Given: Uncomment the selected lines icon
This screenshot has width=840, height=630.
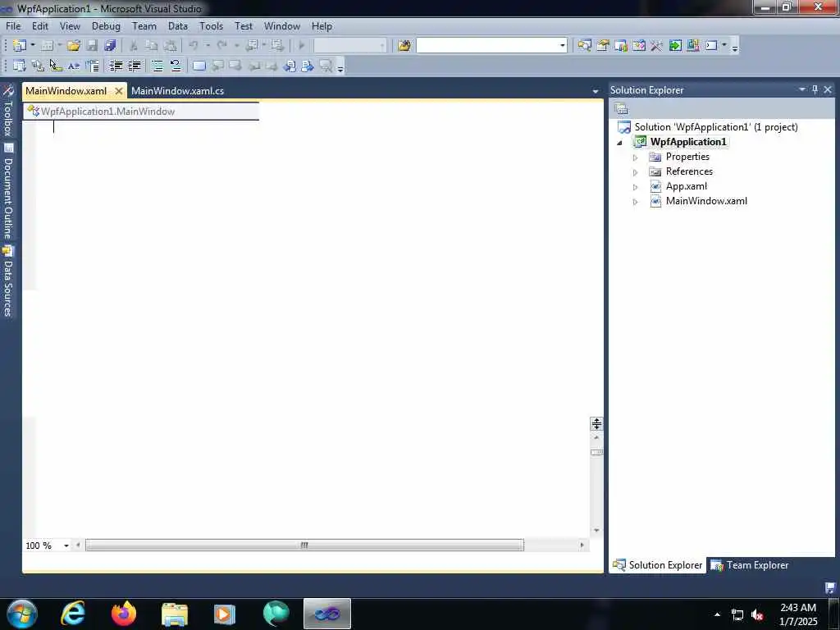Looking at the screenshot, I should (x=176, y=66).
